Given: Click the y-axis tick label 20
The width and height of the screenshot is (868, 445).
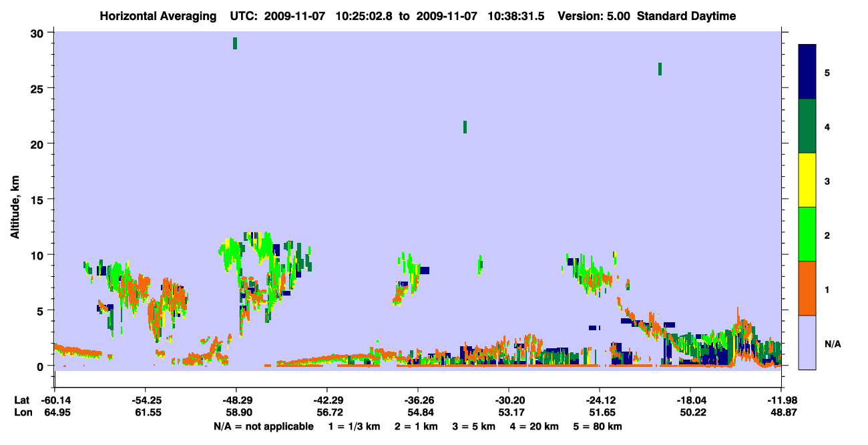Looking at the screenshot, I should click(39, 144).
